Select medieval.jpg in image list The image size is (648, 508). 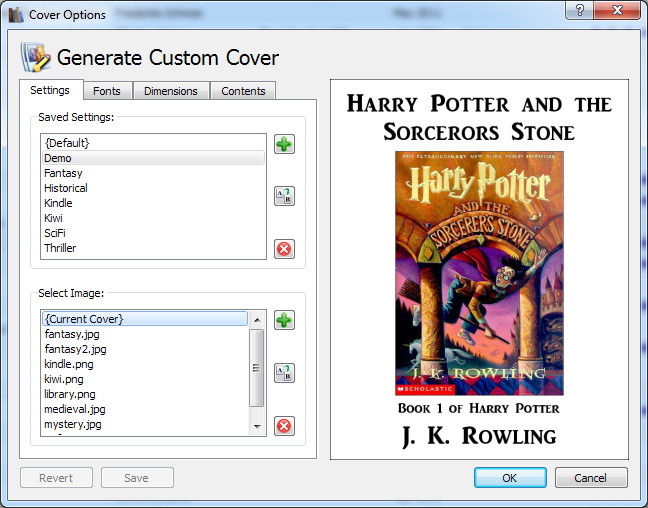click(145, 409)
